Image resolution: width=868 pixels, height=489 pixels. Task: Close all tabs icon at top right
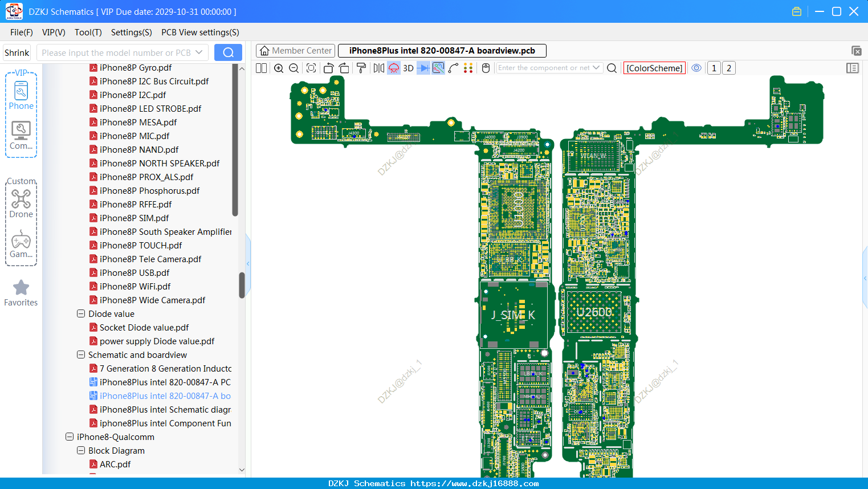856,51
